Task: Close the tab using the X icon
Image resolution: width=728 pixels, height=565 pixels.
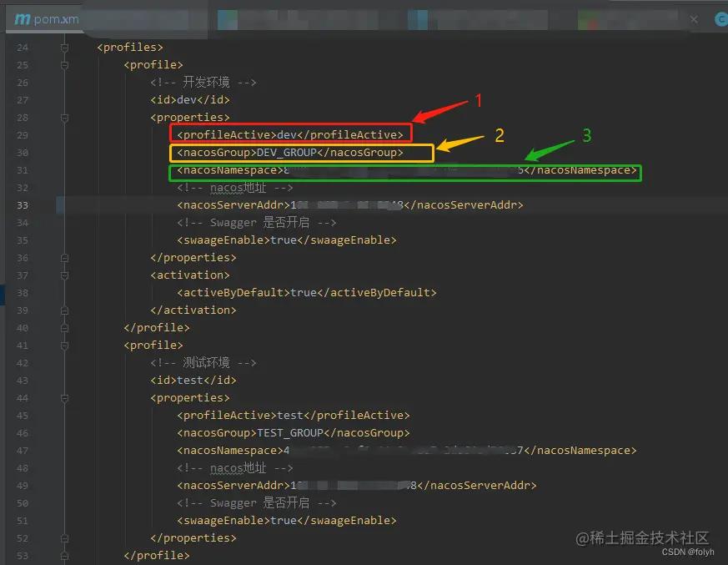Action: point(694,19)
